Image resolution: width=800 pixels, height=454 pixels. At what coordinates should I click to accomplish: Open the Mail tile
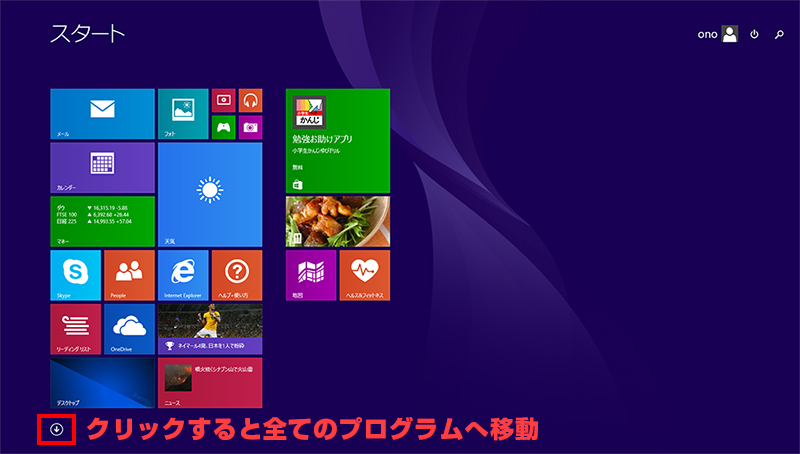tap(102, 114)
